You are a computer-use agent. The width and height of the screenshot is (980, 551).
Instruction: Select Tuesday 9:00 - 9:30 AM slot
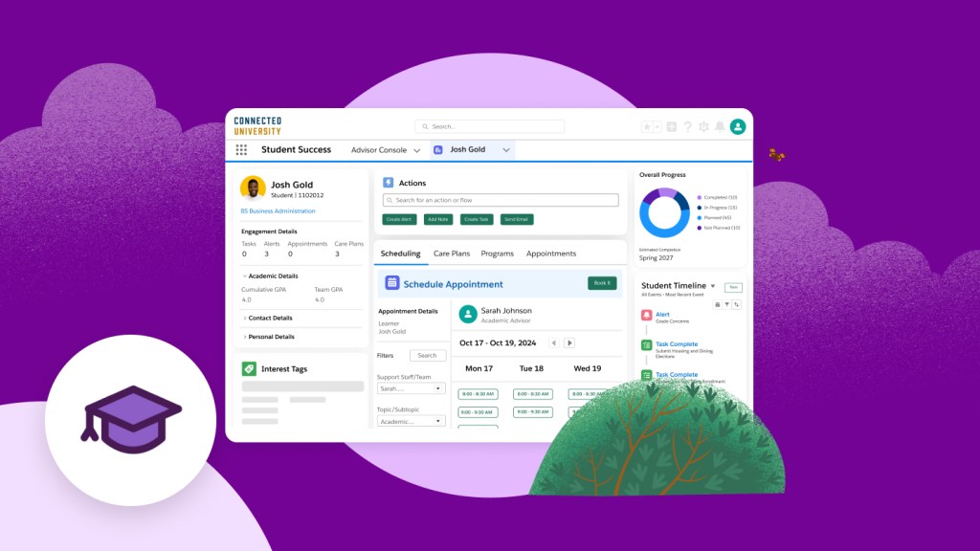(532, 412)
